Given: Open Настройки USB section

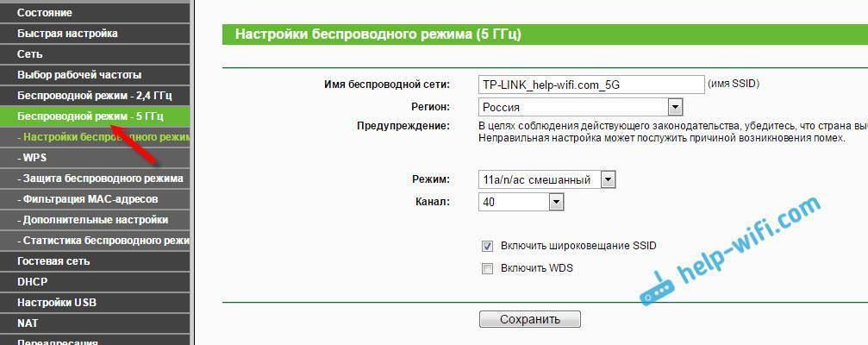Looking at the screenshot, I should click(57, 303).
